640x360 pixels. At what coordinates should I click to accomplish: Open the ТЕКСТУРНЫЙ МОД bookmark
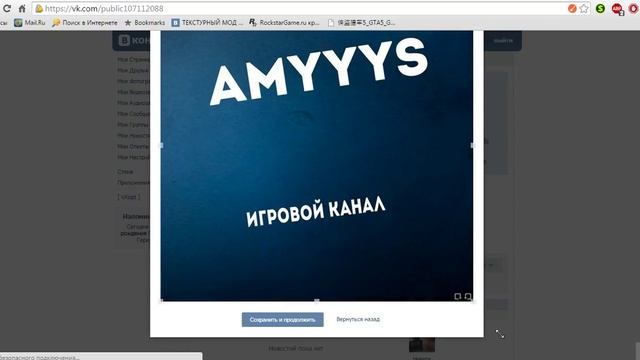point(207,23)
